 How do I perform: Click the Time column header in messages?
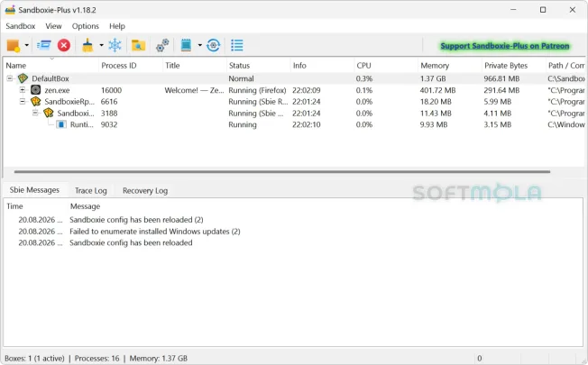pos(36,206)
